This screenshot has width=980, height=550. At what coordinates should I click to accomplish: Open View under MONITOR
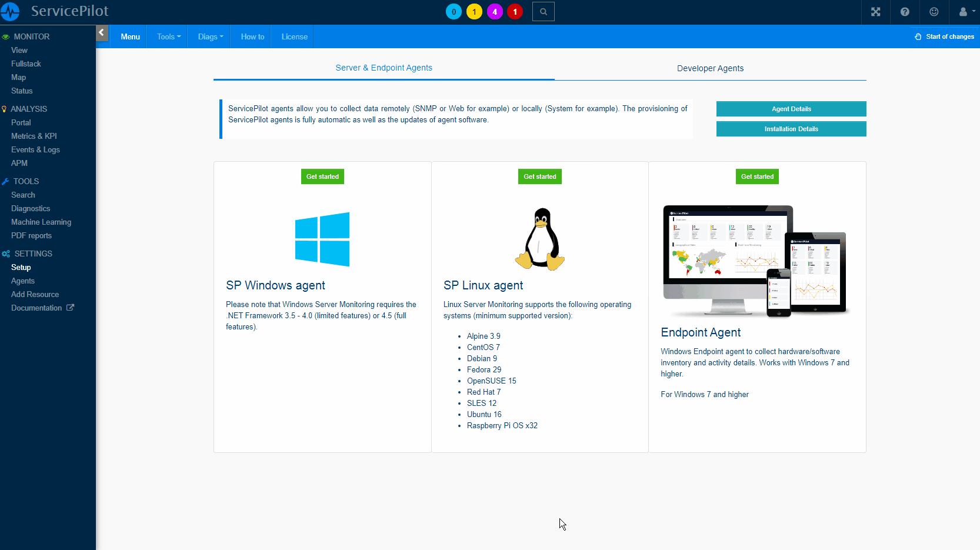19,50
